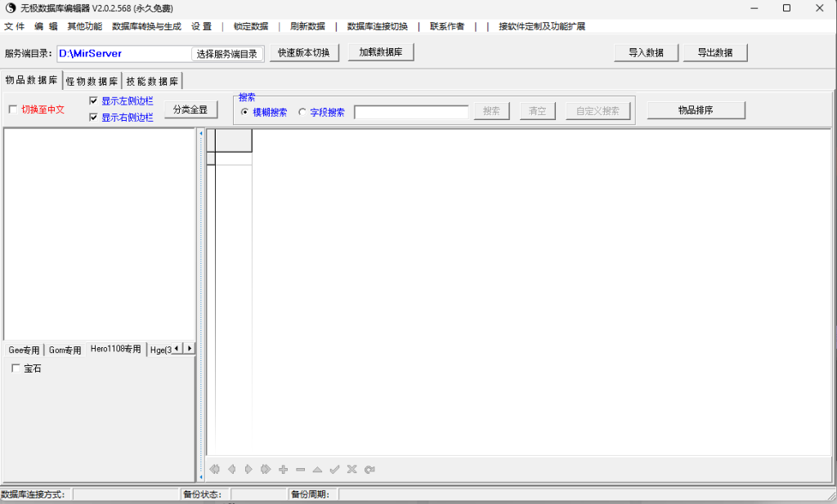
Task: Disable 显示左侧边栏 option
Action: point(93,101)
